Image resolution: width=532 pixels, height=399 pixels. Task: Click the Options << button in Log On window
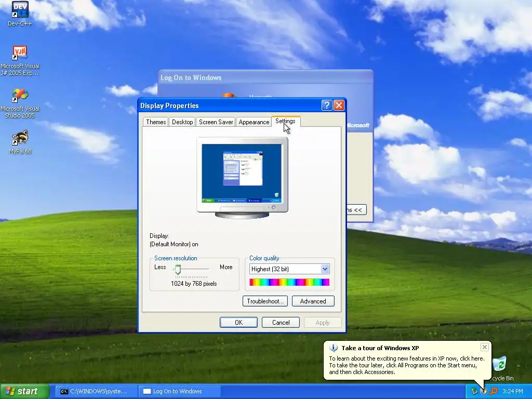[x=356, y=210]
